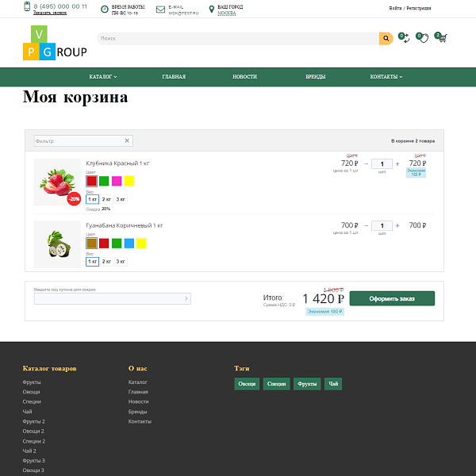Open the Москва city selector
The width and height of the screenshot is (476, 476).
[x=227, y=13]
